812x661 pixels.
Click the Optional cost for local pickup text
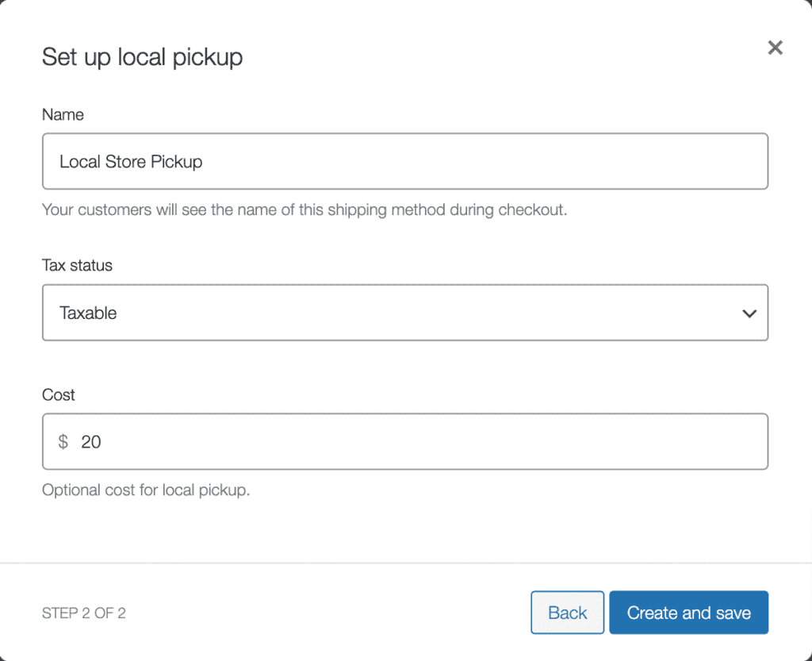(x=145, y=490)
